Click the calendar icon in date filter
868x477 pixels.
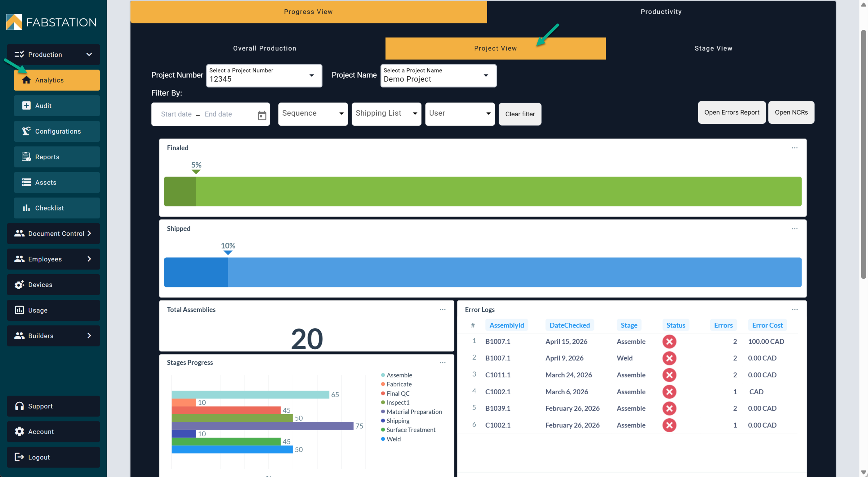(262, 115)
